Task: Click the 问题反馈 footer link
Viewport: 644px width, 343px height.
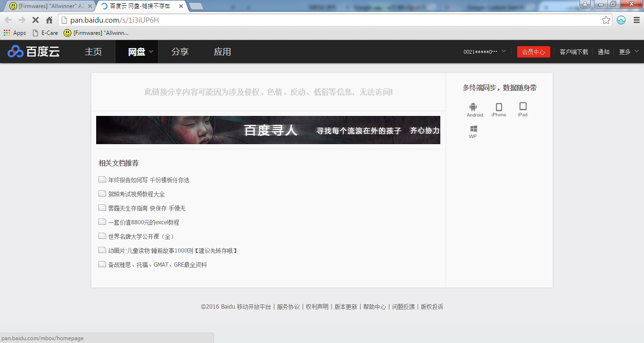Action: (403, 307)
